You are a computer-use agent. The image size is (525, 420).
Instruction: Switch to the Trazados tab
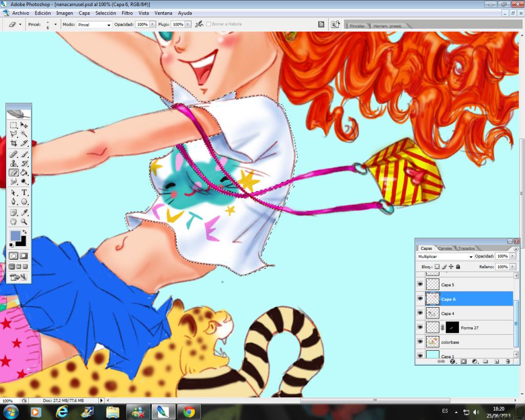[466, 248]
